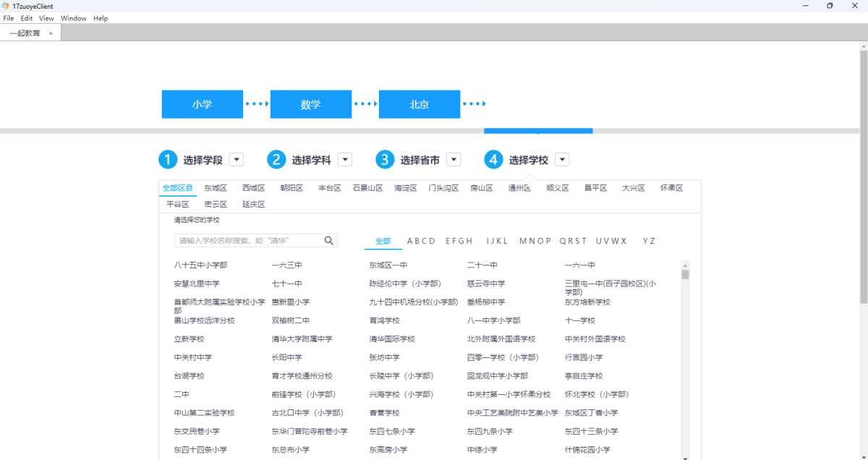Click the step 3 numbered circle icon
This screenshot has width=868, height=460.
[x=385, y=160]
